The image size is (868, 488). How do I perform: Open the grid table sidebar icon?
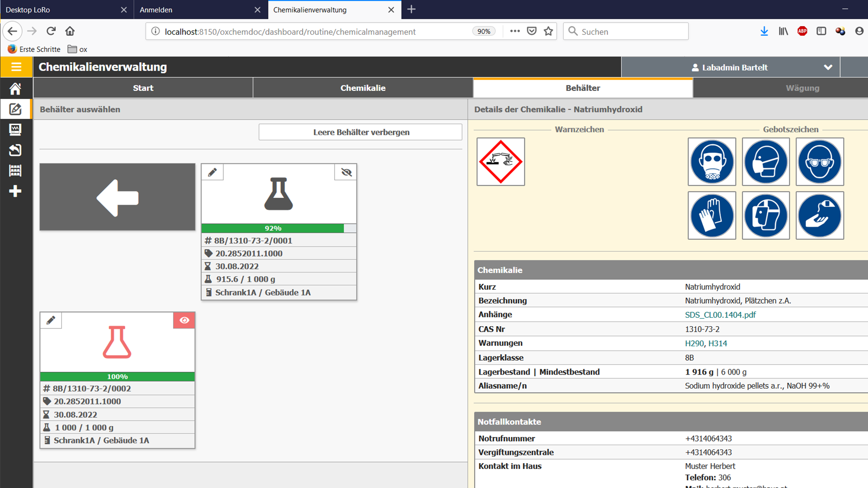[x=15, y=170]
